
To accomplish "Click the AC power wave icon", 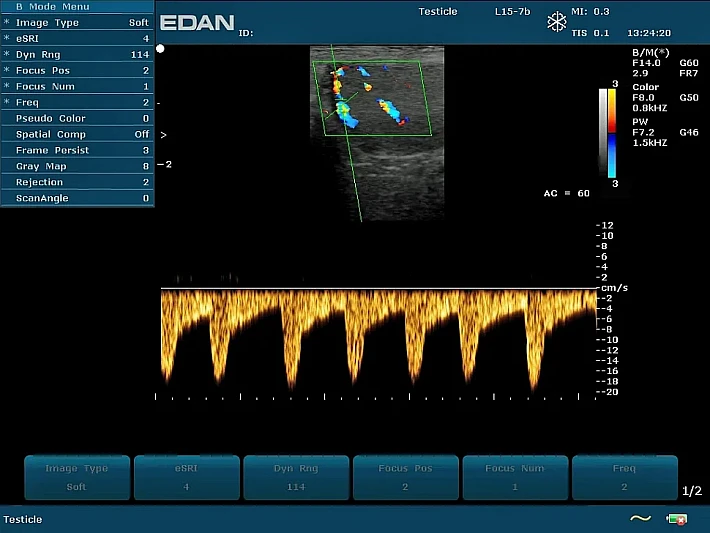I will [640, 519].
